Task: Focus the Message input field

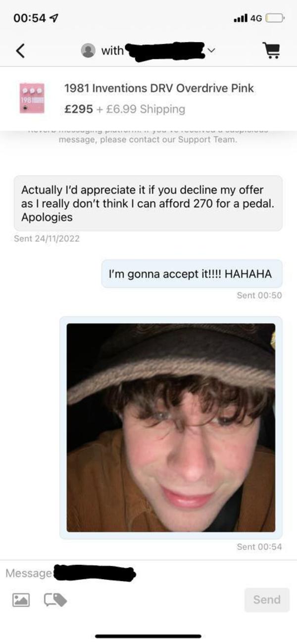Action: pos(148,573)
